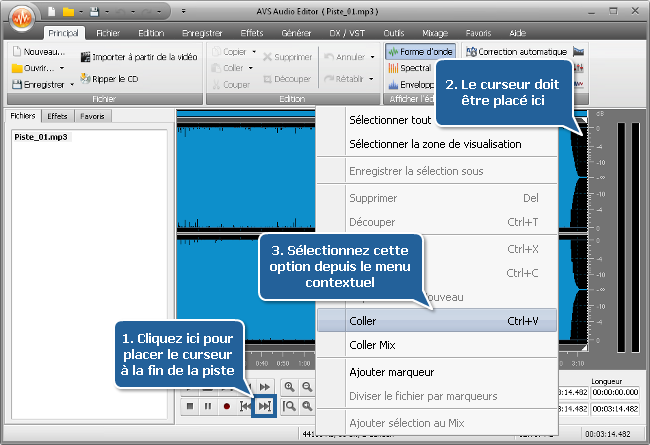Start recording with the red record button

coord(227,406)
